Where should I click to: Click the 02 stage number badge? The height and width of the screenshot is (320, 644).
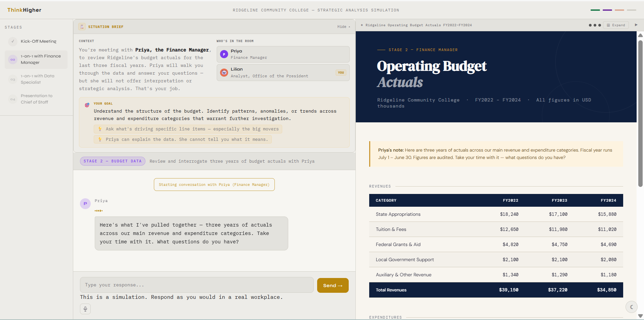click(13, 59)
